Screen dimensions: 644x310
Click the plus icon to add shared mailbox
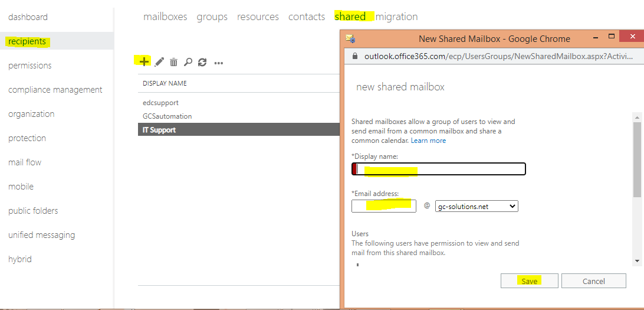[x=144, y=61]
